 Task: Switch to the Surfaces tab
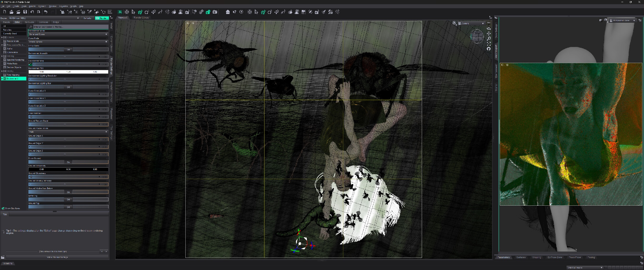pyautogui.click(x=521, y=257)
